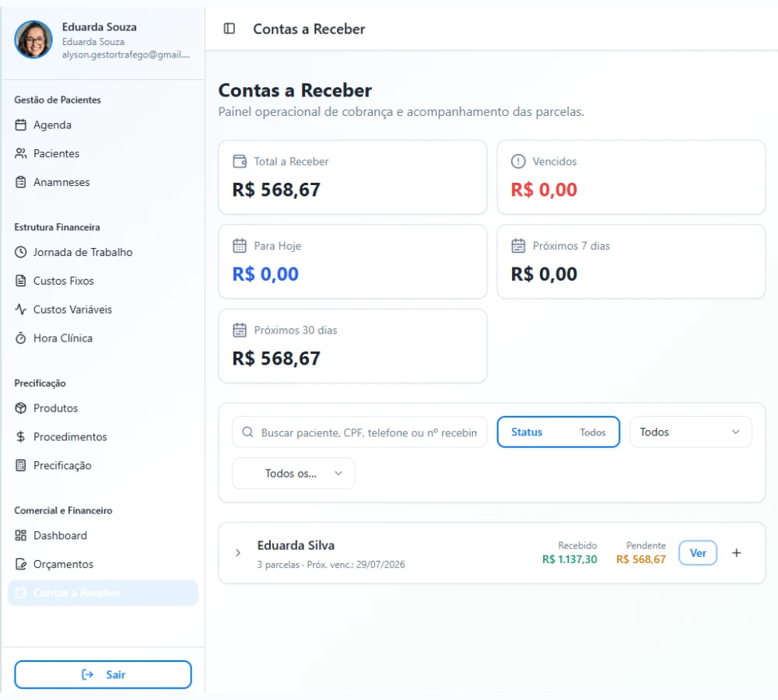Toggle the sidebar panel icon
The width and height of the screenshot is (778, 700).
coord(230,29)
